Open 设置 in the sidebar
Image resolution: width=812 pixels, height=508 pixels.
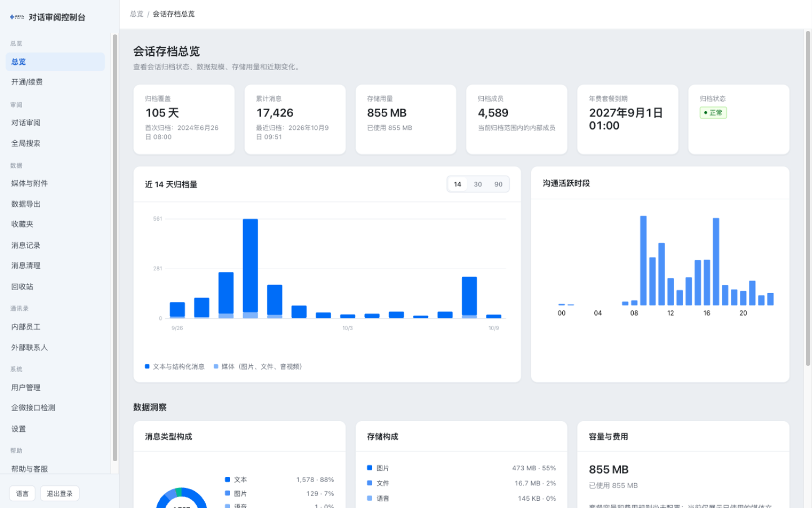pyautogui.click(x=55, y=429)
